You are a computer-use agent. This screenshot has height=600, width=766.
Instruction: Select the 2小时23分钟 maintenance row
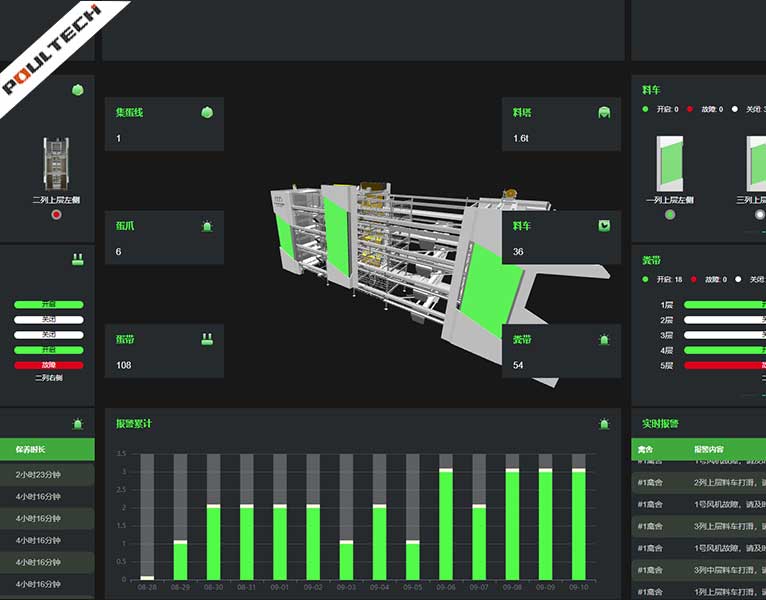(x=47, y=474)
